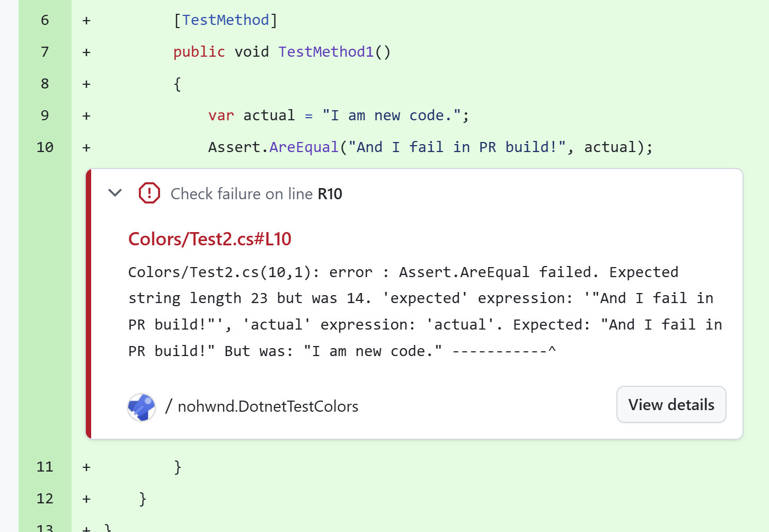Click the red check failure octagon icon
Viewport: 769px width, 532px height.
click(x=149, y=193)
